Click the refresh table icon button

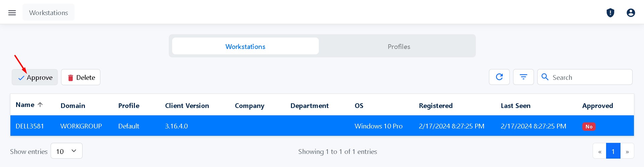coord(499,77)
